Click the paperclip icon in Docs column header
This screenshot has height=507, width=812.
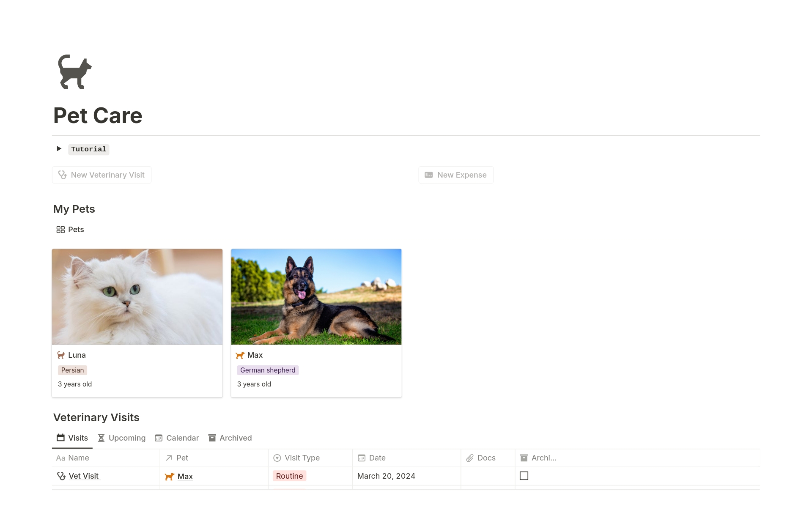click(469, 458)
